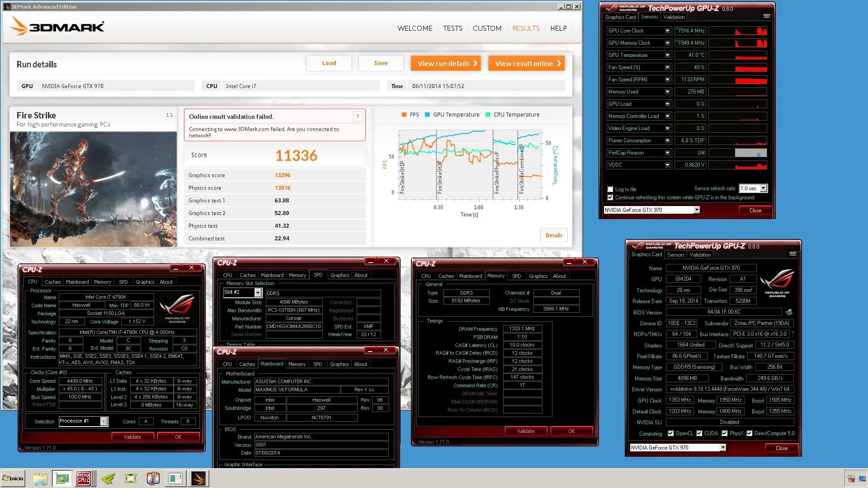This screenshot has height=488, width=868.
Task: Click the Load button in Run details
Action: point(329,63)
